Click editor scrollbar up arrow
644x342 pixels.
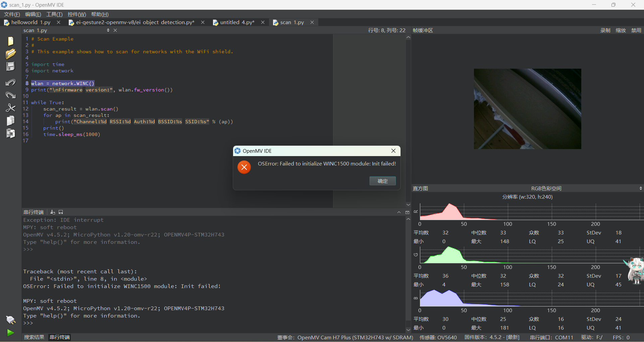(x=408, y=38)
